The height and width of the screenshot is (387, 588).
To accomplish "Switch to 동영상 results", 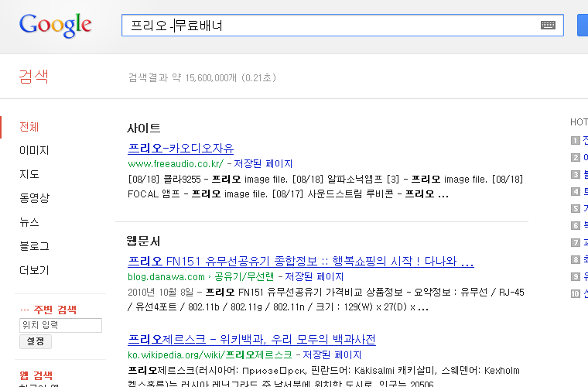I will coord(34,198).
